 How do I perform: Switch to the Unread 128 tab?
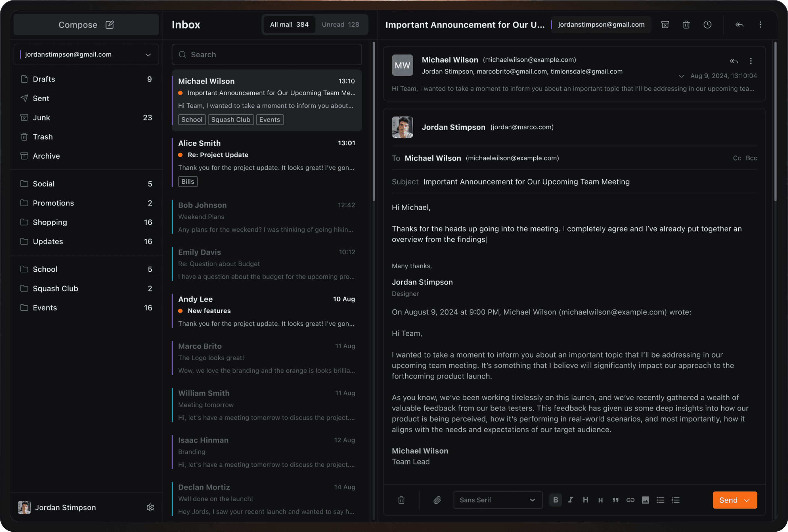[340, 24]
